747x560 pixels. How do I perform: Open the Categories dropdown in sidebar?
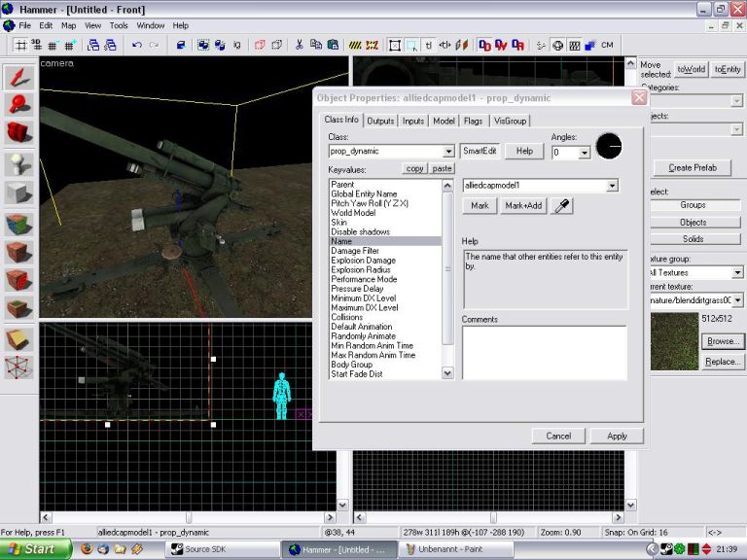pos(736,101)
